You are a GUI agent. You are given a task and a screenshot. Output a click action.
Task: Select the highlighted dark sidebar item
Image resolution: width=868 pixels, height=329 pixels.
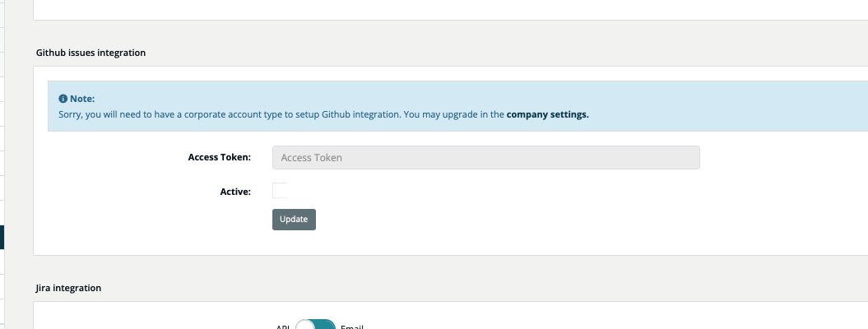point(2,237)
